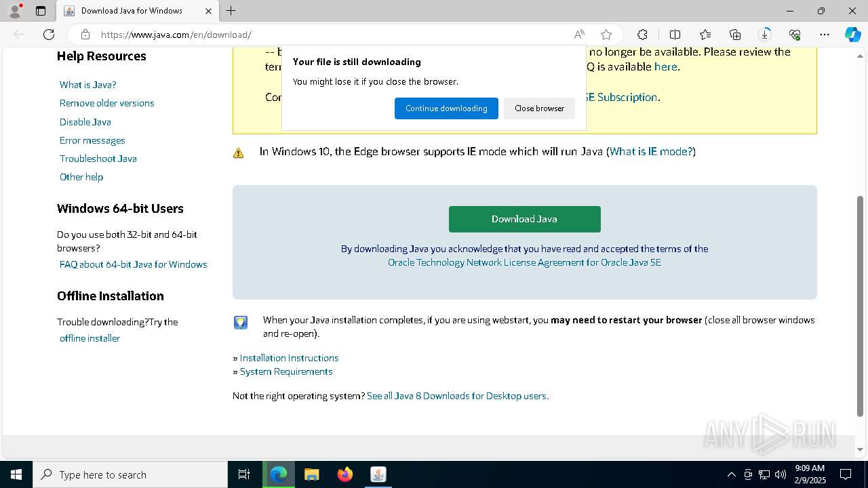Click the taskbar search box
This screenshot has width=868, height=488.
[x=130, y=474]
